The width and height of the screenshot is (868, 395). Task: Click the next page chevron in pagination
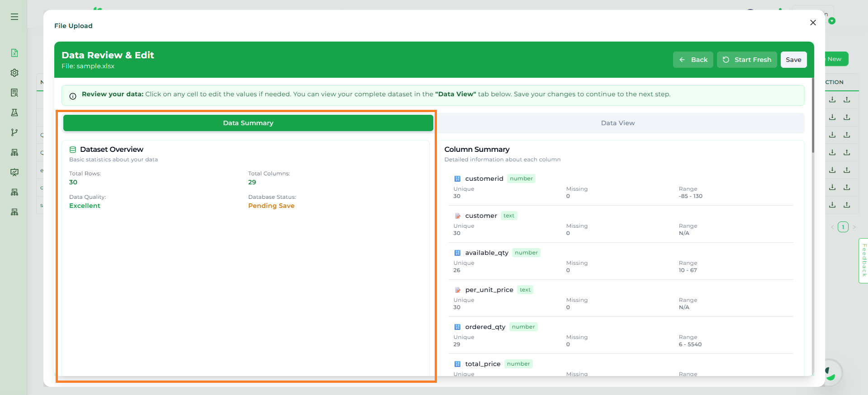(854, 227)
